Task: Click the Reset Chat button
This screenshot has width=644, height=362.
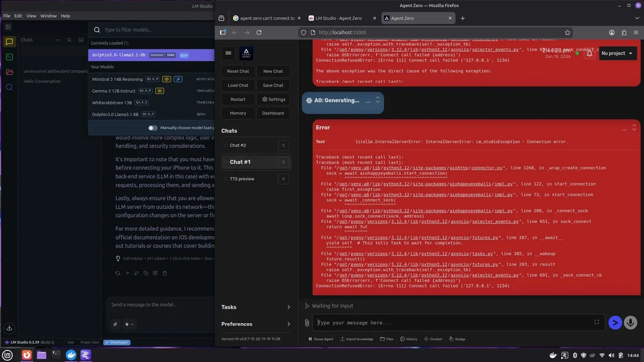Action: [x=238, y=71]
